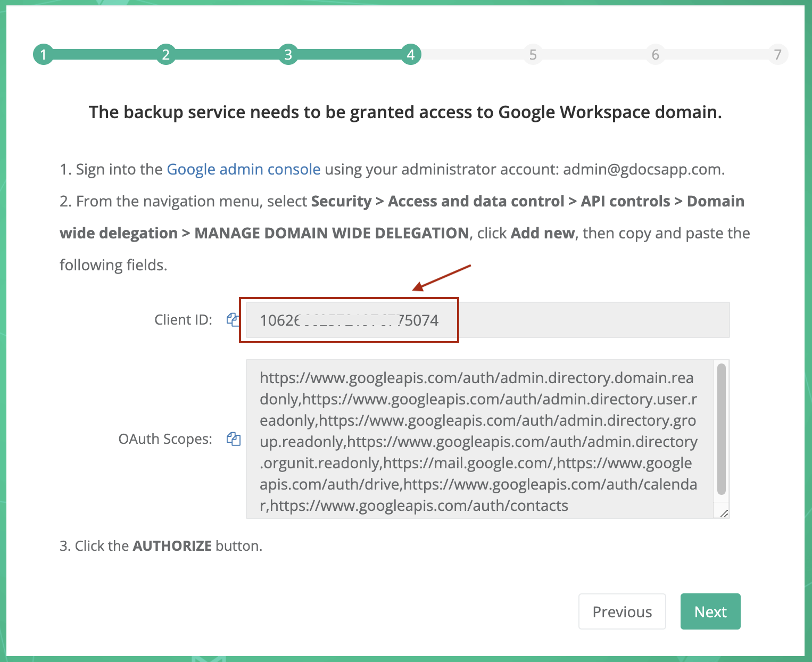Click the Previous button

coord(622,611)
